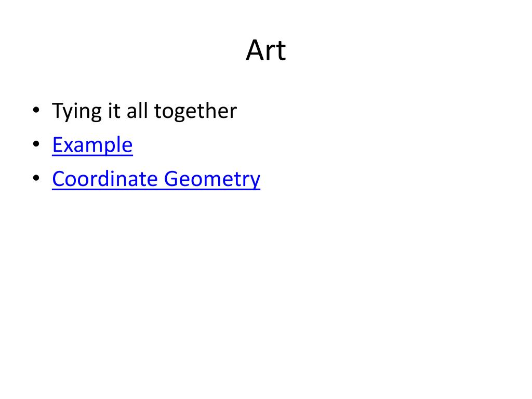Viewport: 532px width, 399px height.
Task: Click the bullet dot before Coordinate Geometry
Action: (x=35, y=178)
